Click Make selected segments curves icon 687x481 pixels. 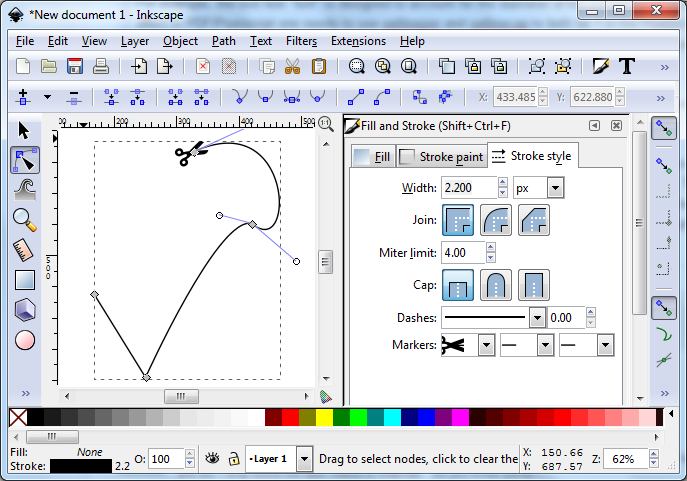tap(382, 97)
